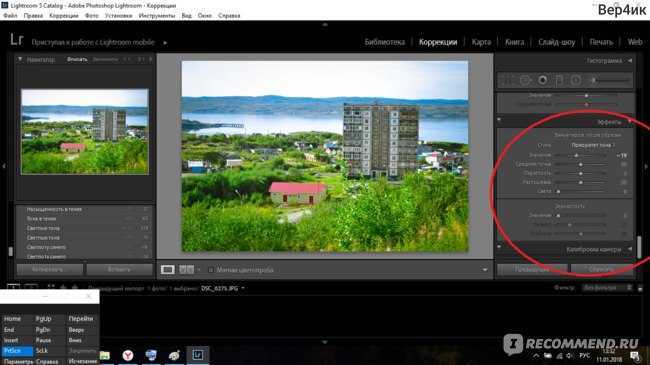Switch to the Печать module

(601, 42)
